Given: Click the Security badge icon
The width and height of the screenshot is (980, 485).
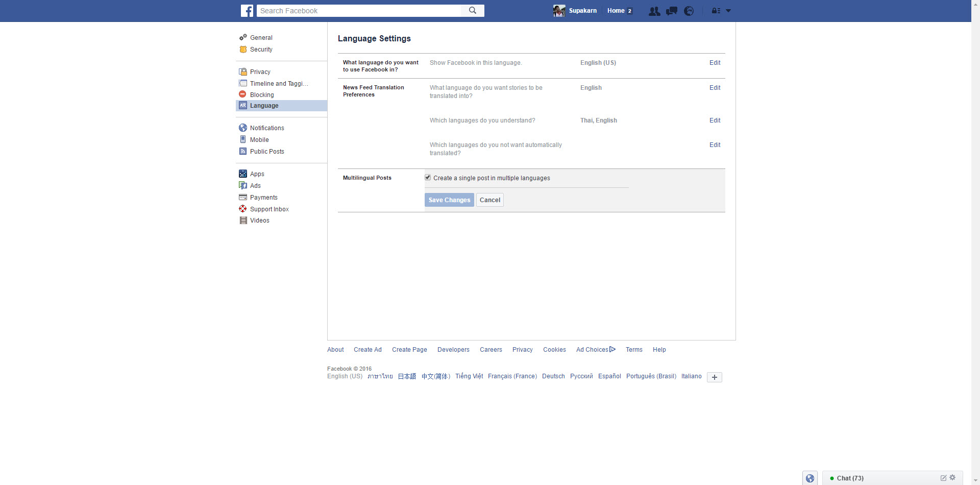Looking at the screenshot, I should (243, 49).
